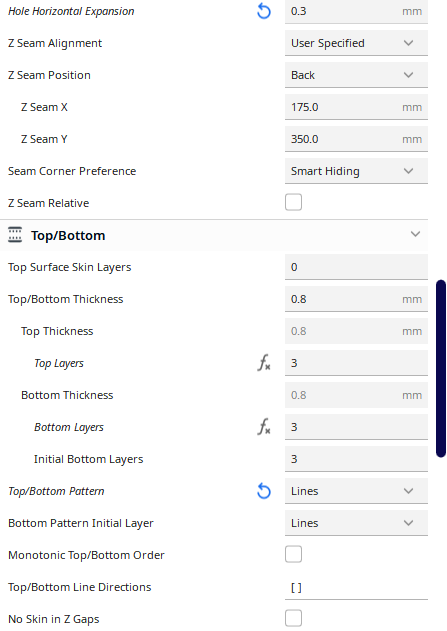Open Seam Corner Preference dropdown

356,171
